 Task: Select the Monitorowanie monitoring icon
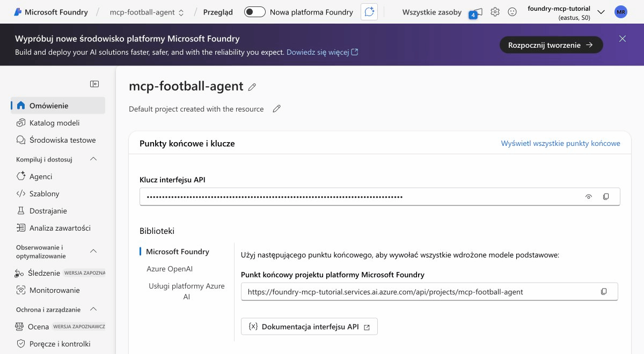[20, 290]
